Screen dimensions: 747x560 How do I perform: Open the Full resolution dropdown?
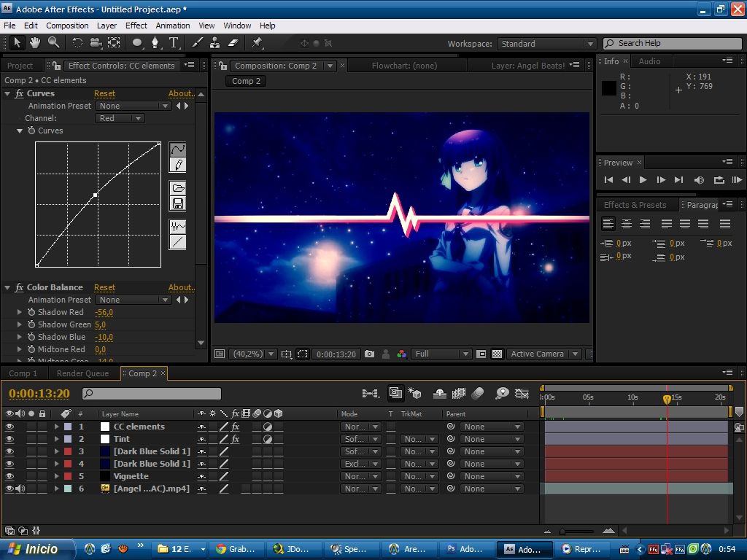(x=441, y=354)
